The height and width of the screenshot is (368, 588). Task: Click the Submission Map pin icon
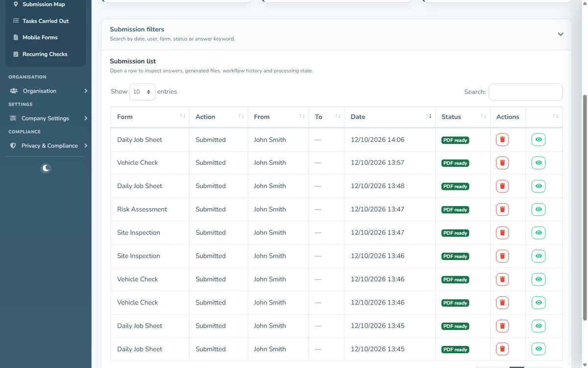(16, 4)
